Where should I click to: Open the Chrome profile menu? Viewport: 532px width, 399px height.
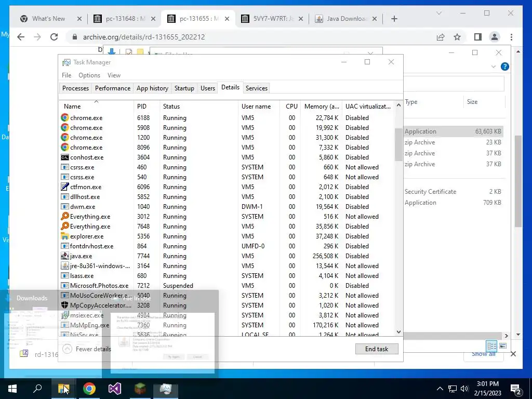495,37
